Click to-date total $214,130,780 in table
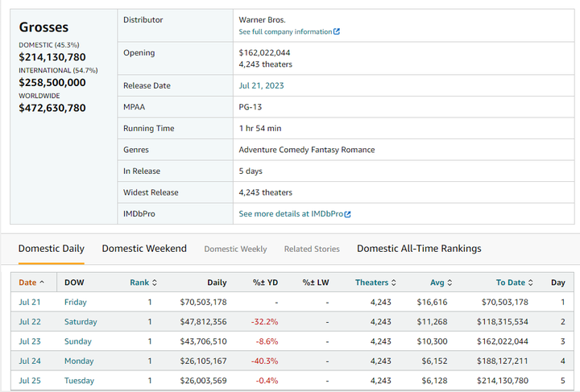This screenshot has height=392, width=580. 503,381
